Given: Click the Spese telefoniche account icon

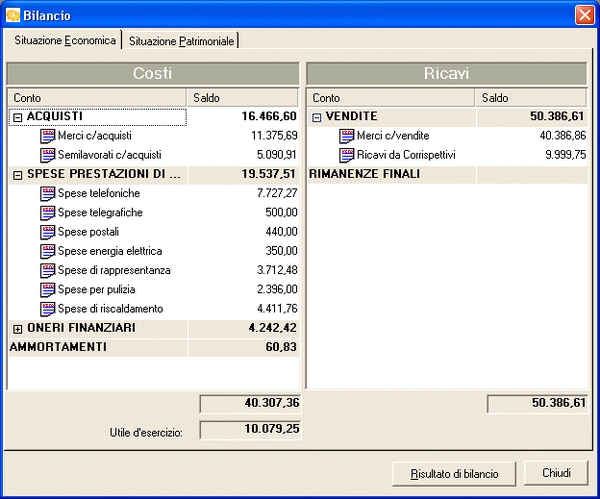Looking at the screenshot, I should click(47, 193).
